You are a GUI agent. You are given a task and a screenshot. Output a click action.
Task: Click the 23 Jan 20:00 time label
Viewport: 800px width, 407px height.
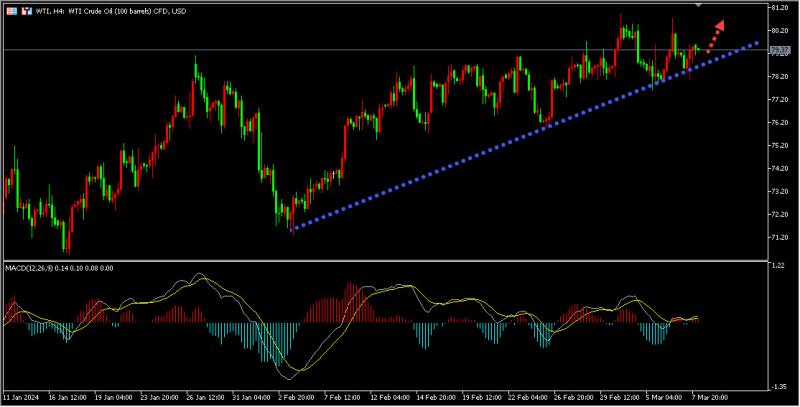[160, 397]
